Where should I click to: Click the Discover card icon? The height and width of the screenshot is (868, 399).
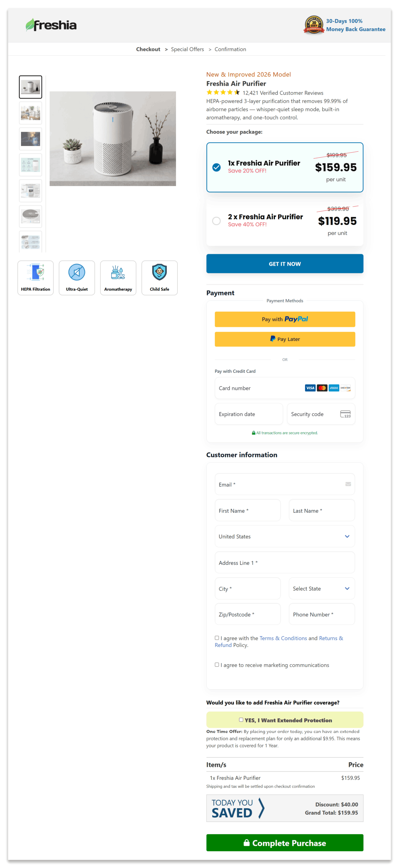click(346, 388)
